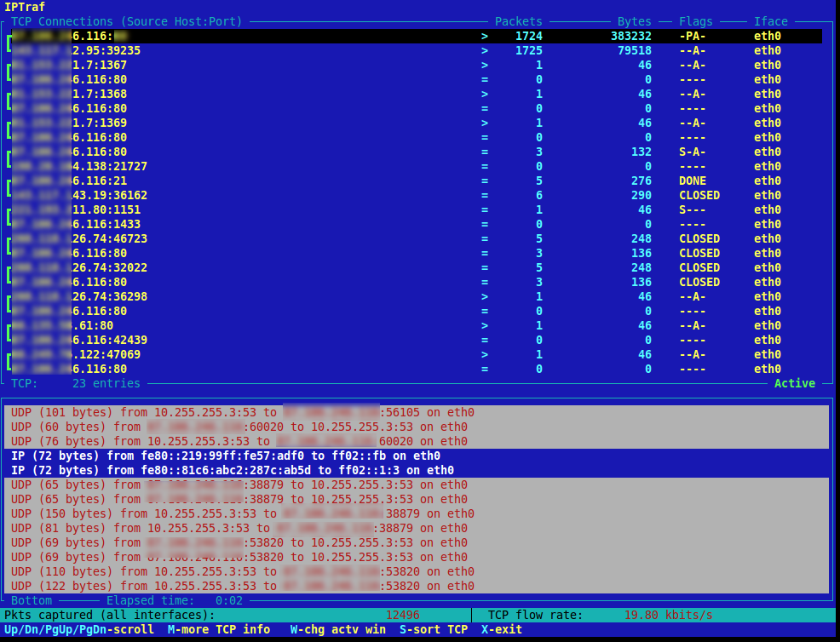Click the Elapsed time 0:02 readout
The height and width of the screenshot is (642, 840).
175,600
